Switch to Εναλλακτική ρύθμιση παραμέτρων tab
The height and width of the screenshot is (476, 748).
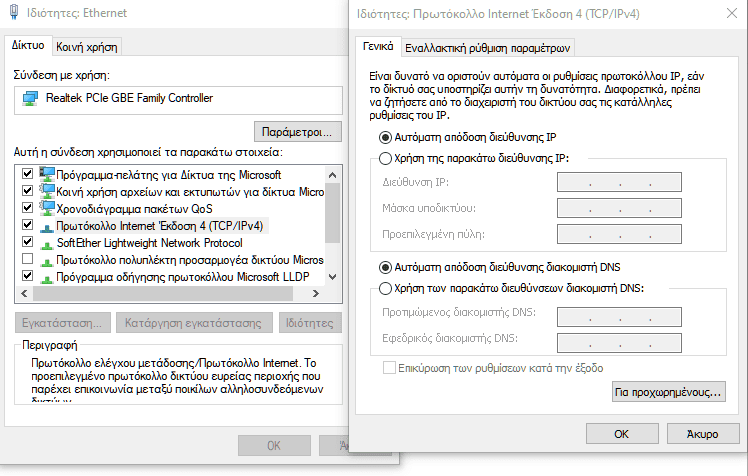coord(488,48)
